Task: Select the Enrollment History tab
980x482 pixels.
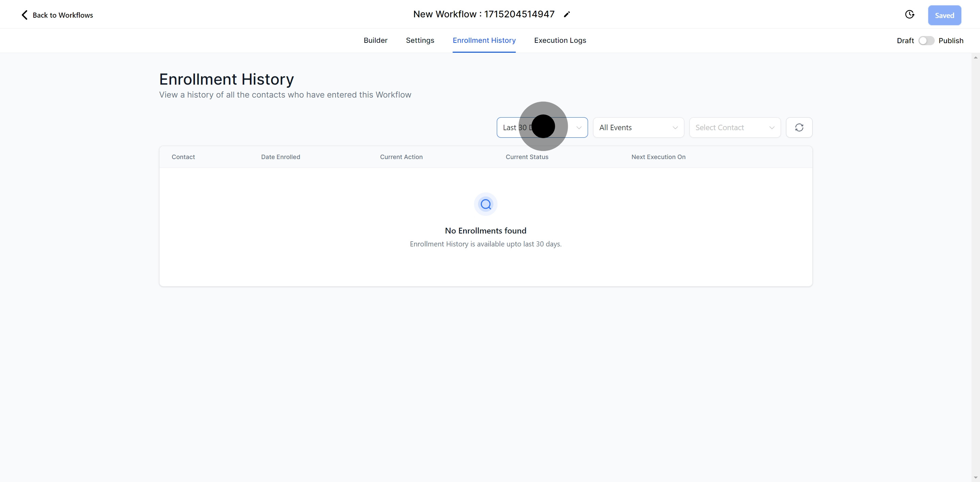Action: [x=484, y=40]
